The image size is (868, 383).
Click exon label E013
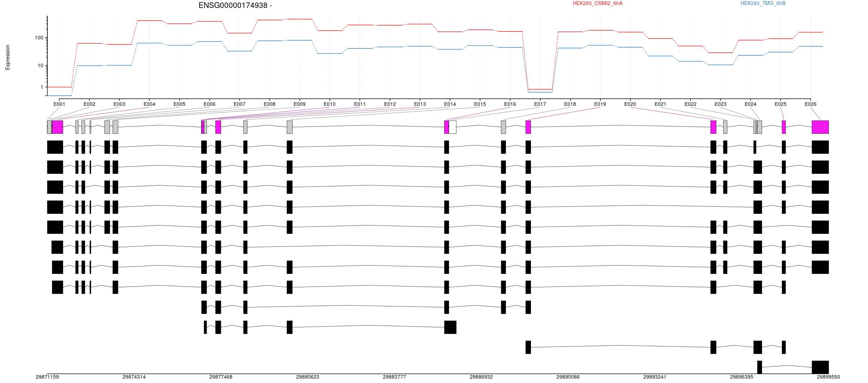420,104
